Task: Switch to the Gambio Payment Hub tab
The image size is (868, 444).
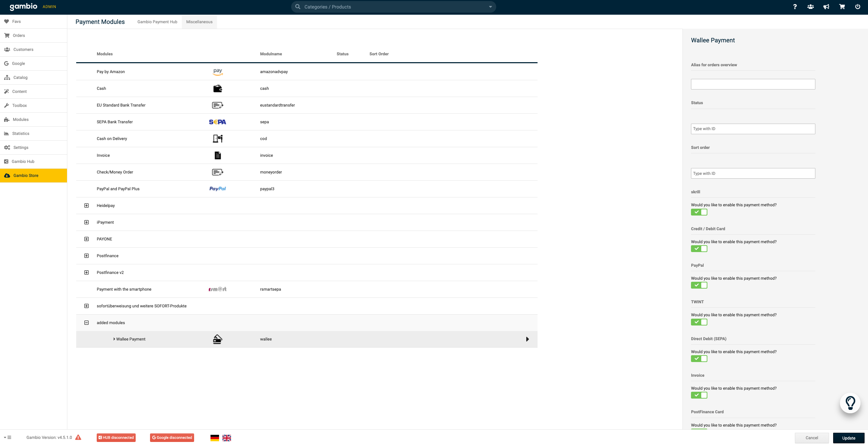Action: (x=157, y=22)
